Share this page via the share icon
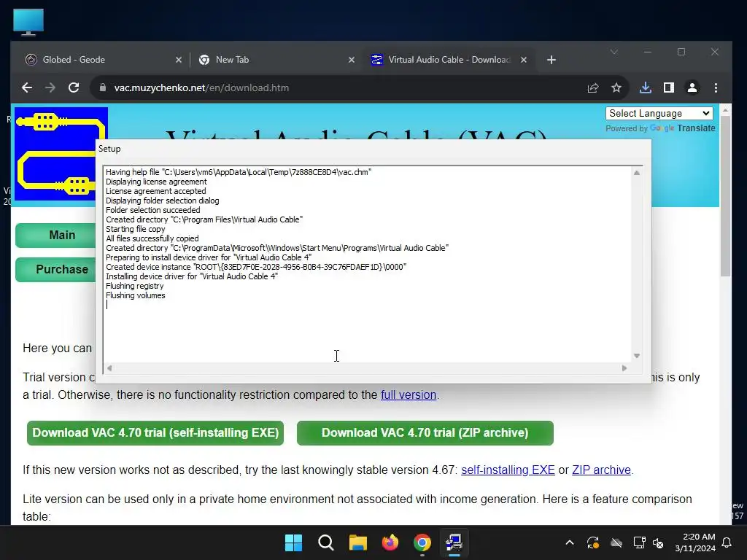747x560 pixels. click(592, 87)
